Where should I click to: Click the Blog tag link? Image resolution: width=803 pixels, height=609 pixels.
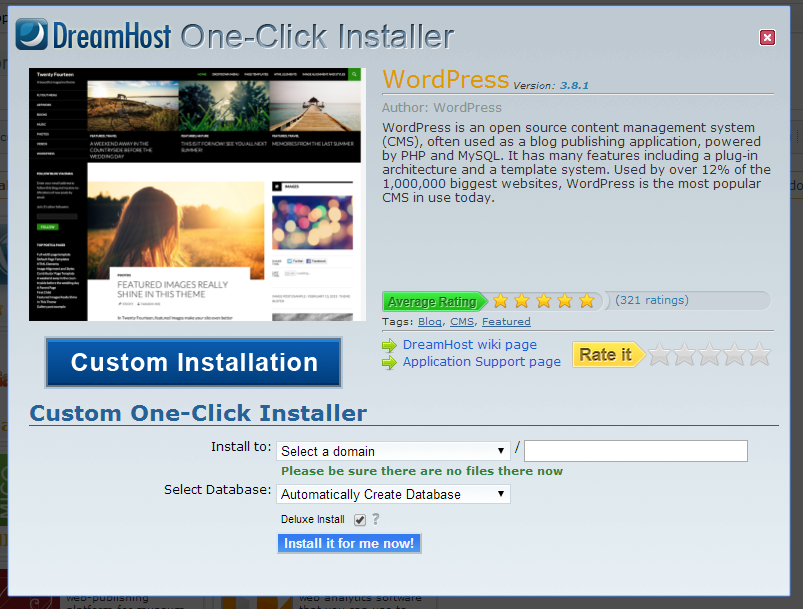(430, 322)
